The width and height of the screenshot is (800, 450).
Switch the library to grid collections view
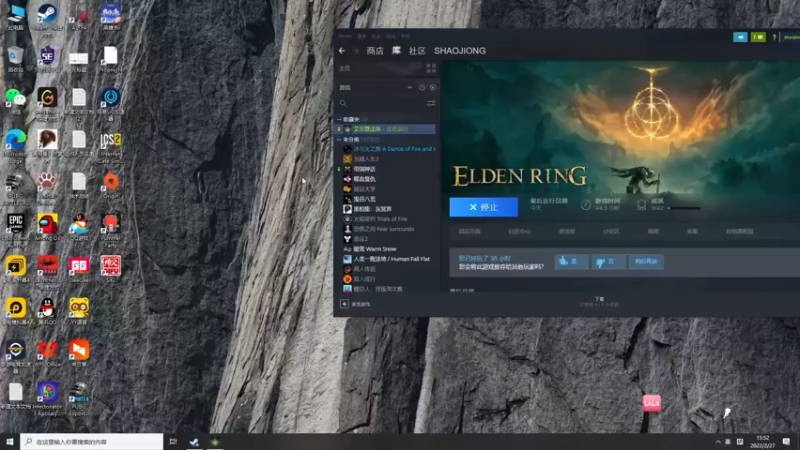[x=431, y=68]
